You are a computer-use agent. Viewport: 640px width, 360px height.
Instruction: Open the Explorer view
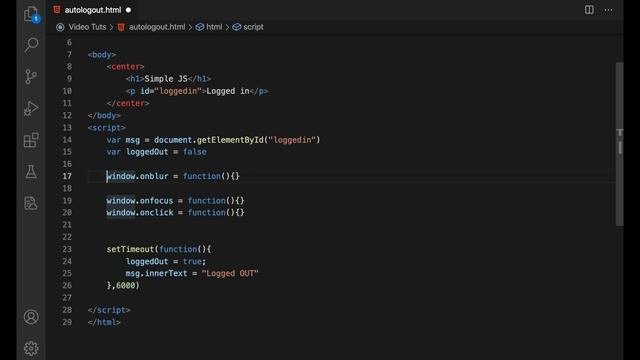coord(31,14)
